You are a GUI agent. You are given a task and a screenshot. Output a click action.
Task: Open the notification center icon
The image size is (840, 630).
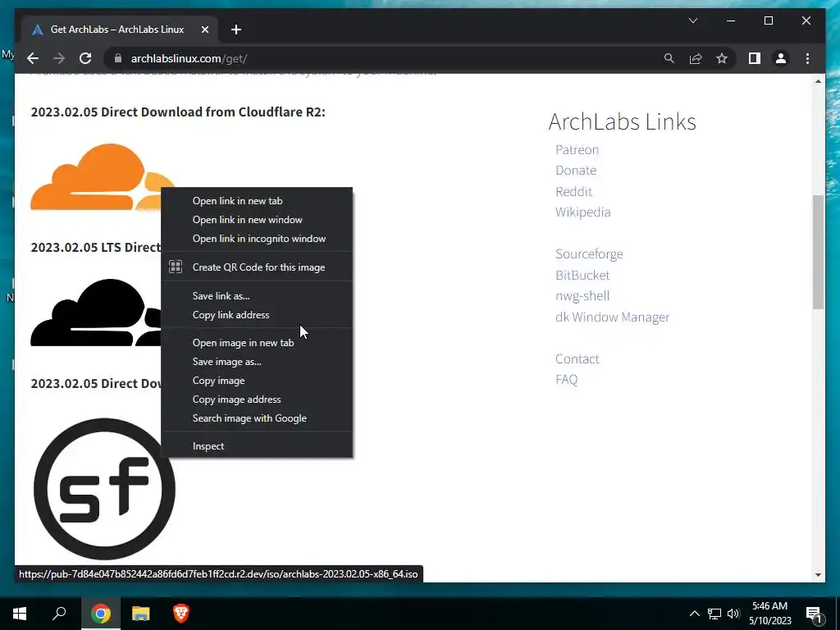(815, 614)
